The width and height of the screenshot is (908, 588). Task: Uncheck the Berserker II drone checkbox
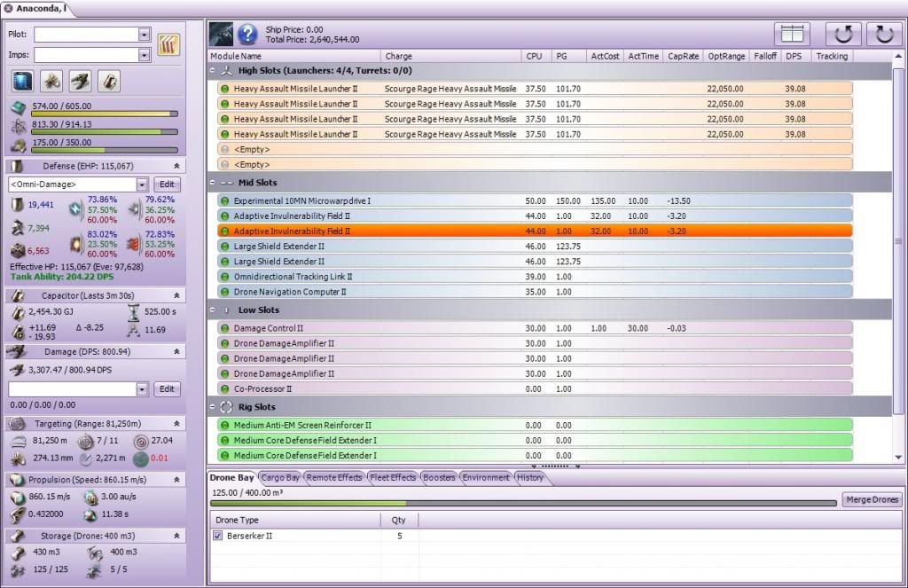click(x=218, y=536)
